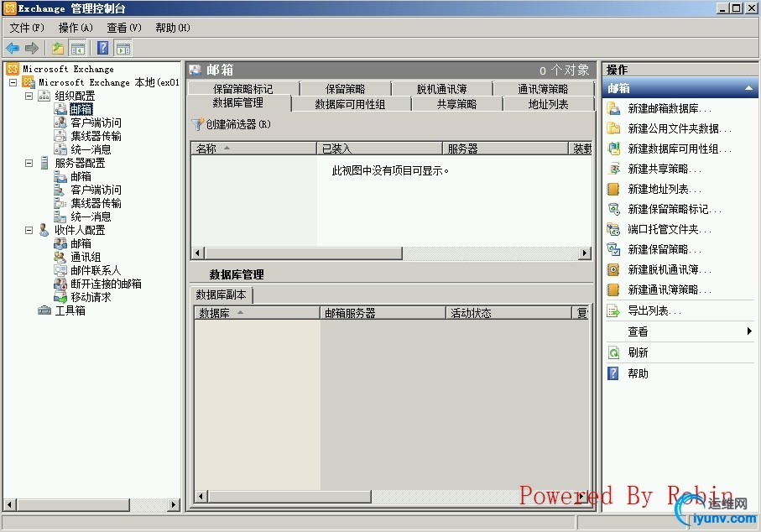Switch to the 共享策略 tab
The image size is (761, 532).
coord(456,104)
